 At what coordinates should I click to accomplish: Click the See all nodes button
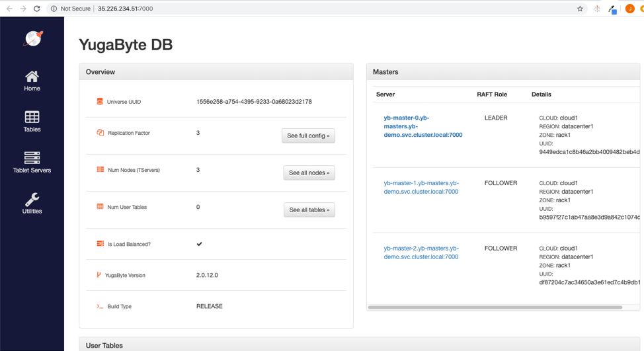pos(309,173)
